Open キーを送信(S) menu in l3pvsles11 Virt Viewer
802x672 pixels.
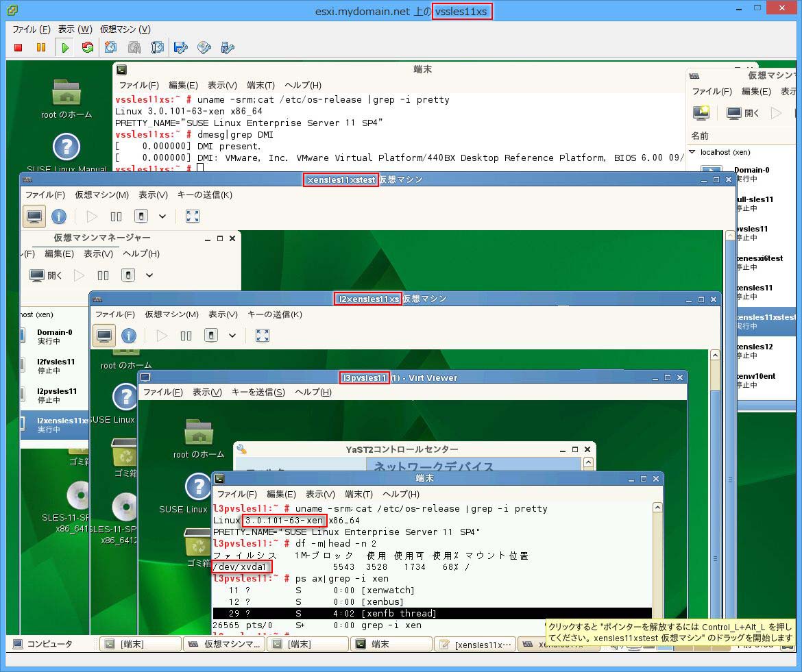click(258, 392)
